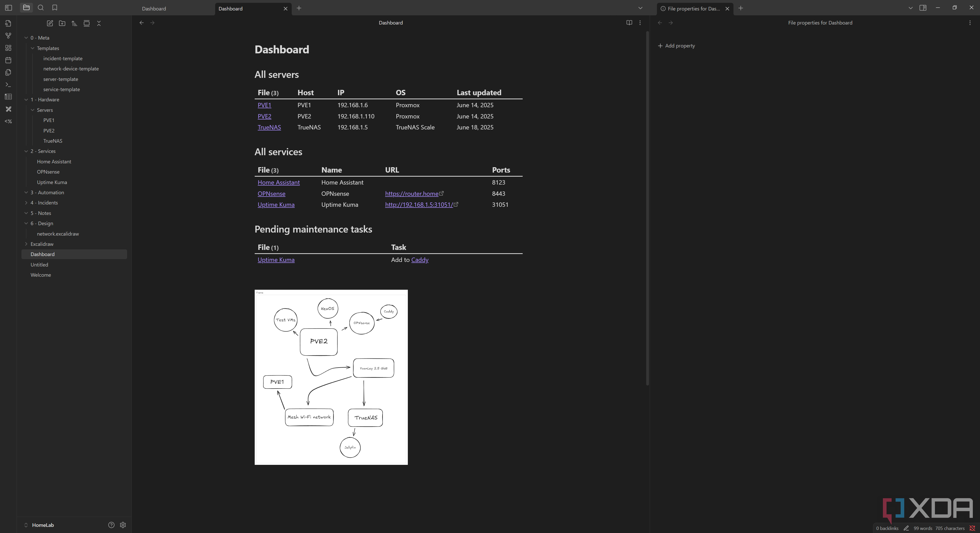Open today's daily note icon

pos(8,60)
